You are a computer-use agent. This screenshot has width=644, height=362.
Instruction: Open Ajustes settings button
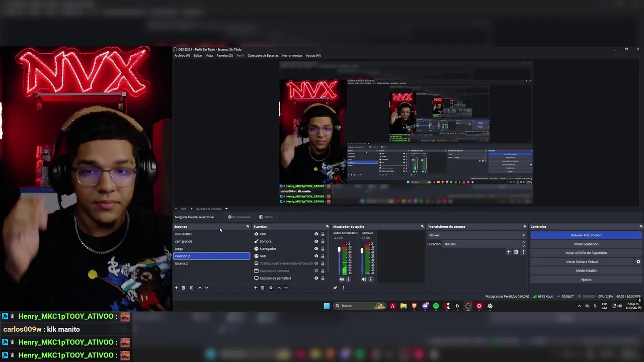[586, 280]
